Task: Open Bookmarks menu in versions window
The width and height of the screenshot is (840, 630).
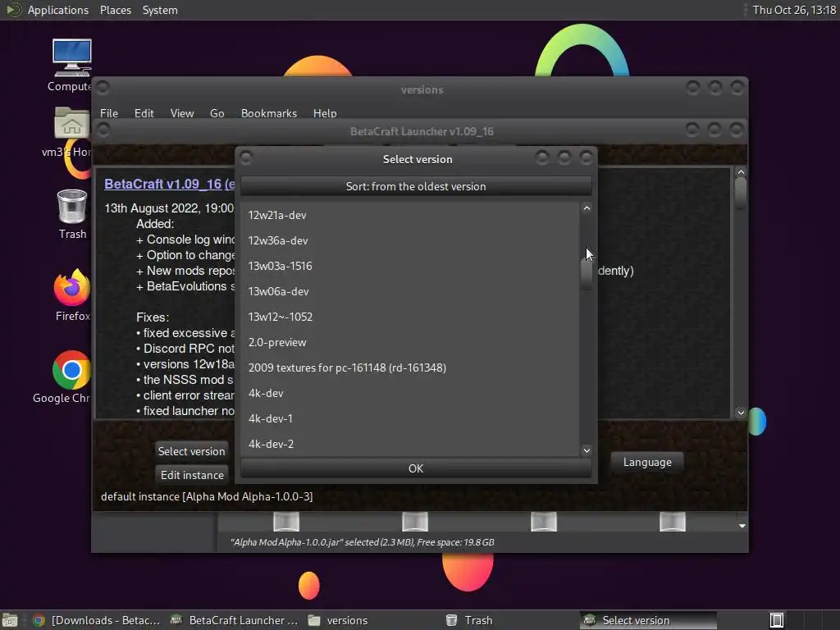Action: [269, 113]
